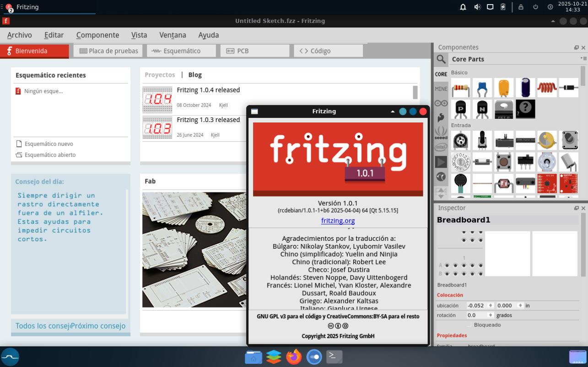This screenshot has height=367, width=588.
Task: Pick the blue ceramic capacitor part
Action: pyautogui.click(x=482, y=87)
